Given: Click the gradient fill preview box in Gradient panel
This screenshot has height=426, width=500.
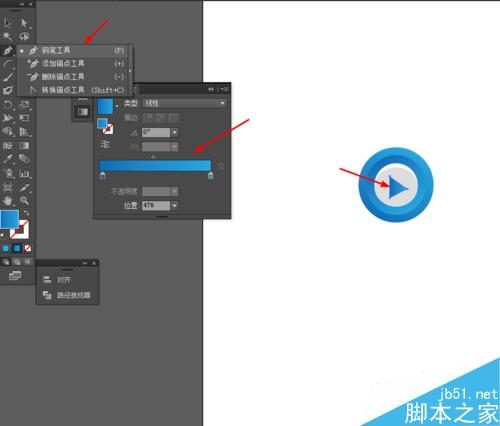Looking at the screenshot, I should [x=105, y=106].
